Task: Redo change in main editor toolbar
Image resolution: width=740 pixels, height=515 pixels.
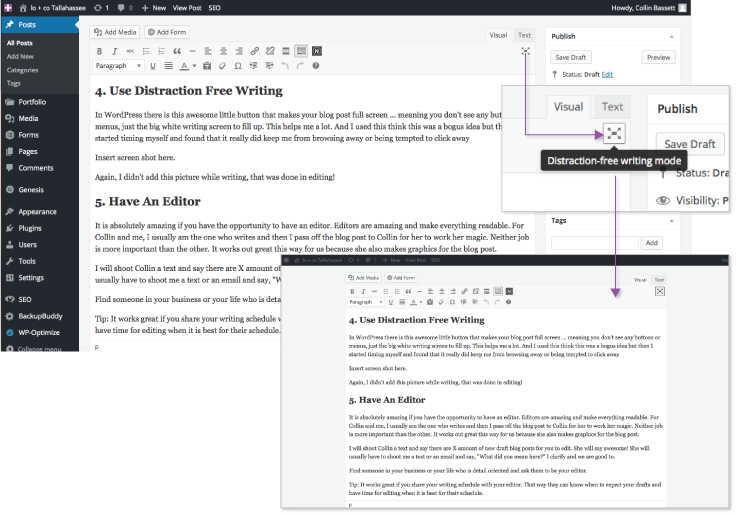Action: (300, 66)
